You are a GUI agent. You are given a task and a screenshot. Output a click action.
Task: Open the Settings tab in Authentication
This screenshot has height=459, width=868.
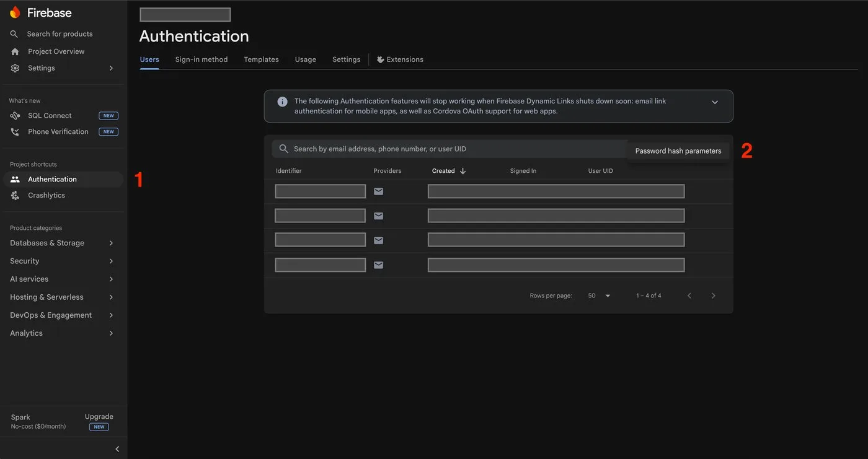tap(346, 59)
